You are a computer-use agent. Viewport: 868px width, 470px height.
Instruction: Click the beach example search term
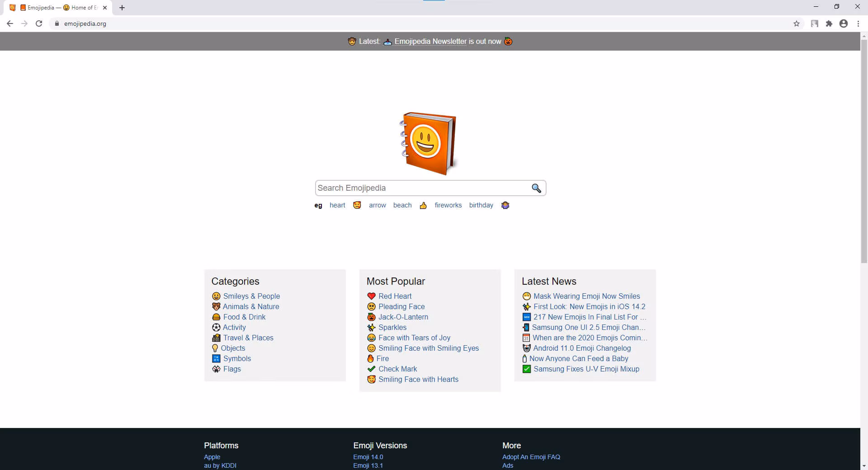coord(402,205)
